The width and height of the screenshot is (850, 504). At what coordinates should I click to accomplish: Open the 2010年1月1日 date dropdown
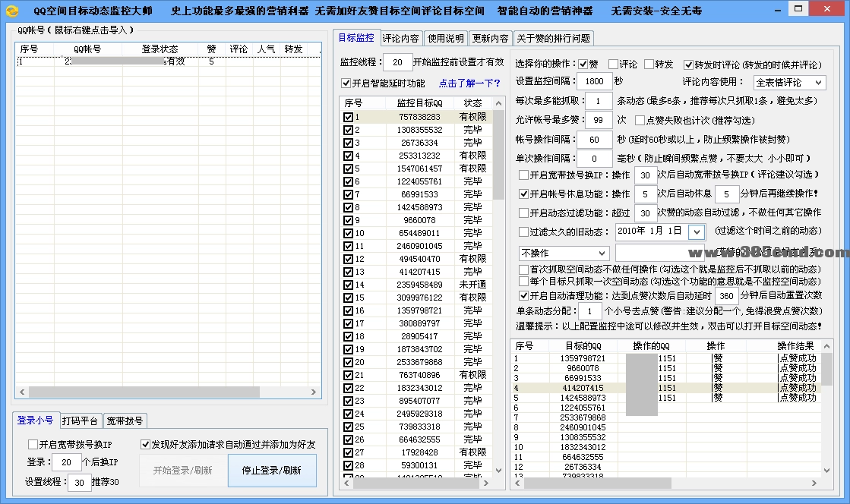(x=696, y=232)
